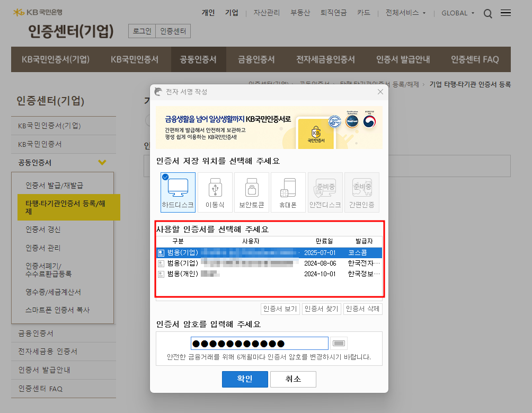Open 스마트폰 인증서 복사 in the sidebar
Viewport: 532px width, 413px height.
tap(58, 310)
